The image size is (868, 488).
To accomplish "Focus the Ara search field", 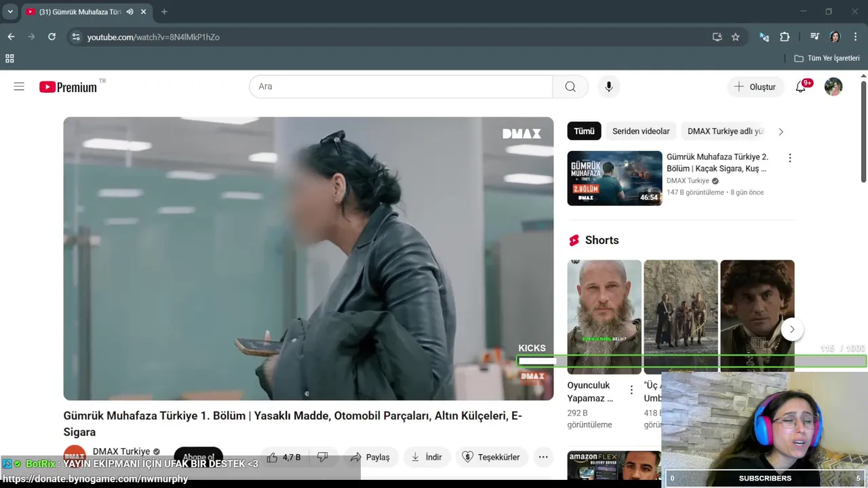I will [x=401, y=87].
